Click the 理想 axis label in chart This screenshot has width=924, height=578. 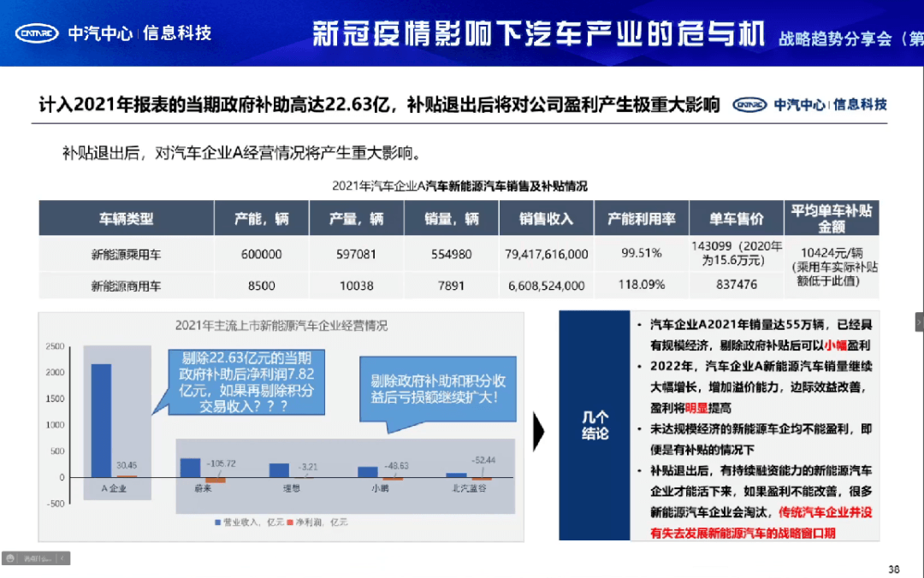[x=292, y=488]
